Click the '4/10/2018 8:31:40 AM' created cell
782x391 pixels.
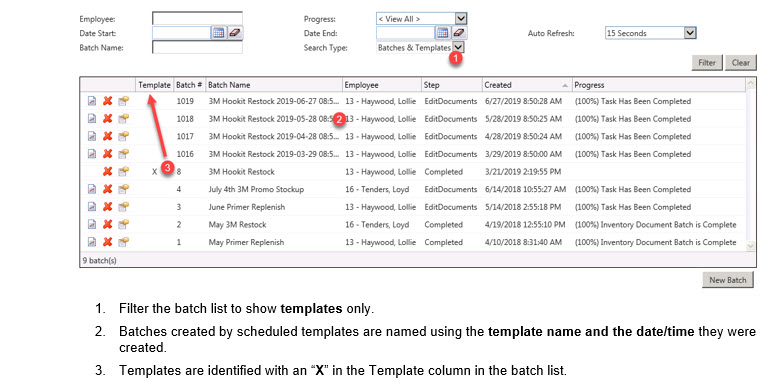[523, 242]
